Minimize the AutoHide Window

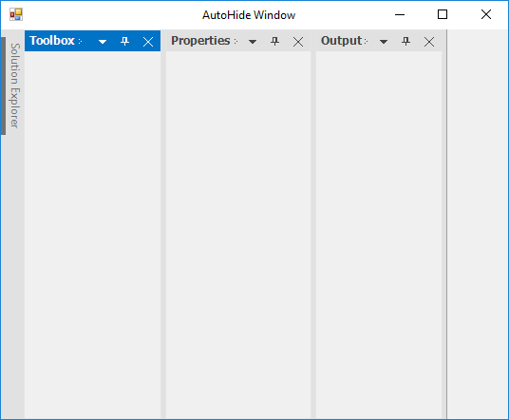pos(400,14)
